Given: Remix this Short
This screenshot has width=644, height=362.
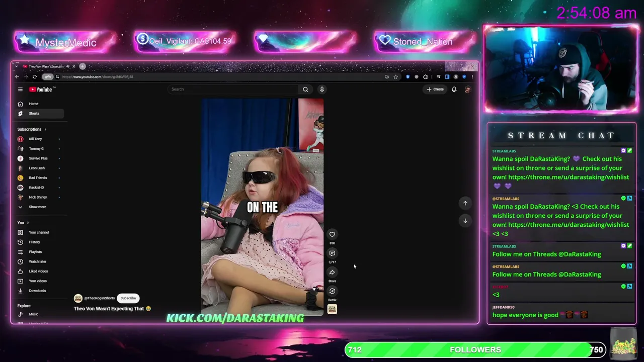Looking at the screenshot, I should click(332, 291).
